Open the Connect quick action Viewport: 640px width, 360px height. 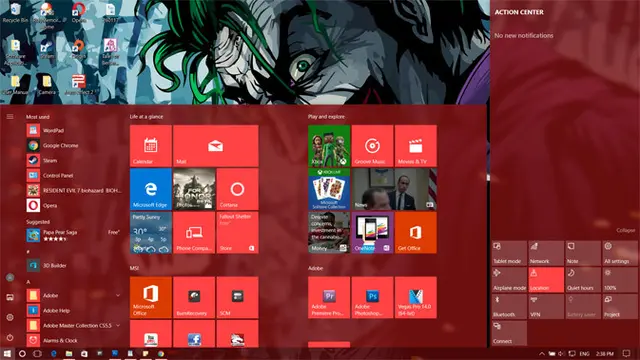click(509, 333)
